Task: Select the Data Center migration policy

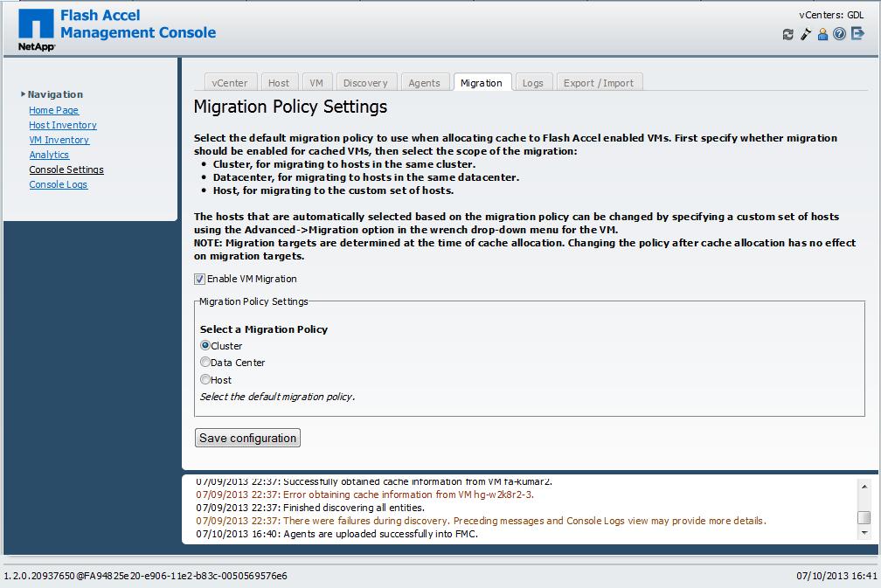Action: click(x=205, y=363)
